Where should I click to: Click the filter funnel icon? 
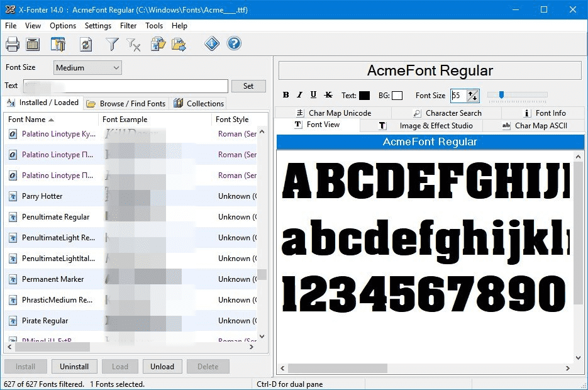pos(112,44)
